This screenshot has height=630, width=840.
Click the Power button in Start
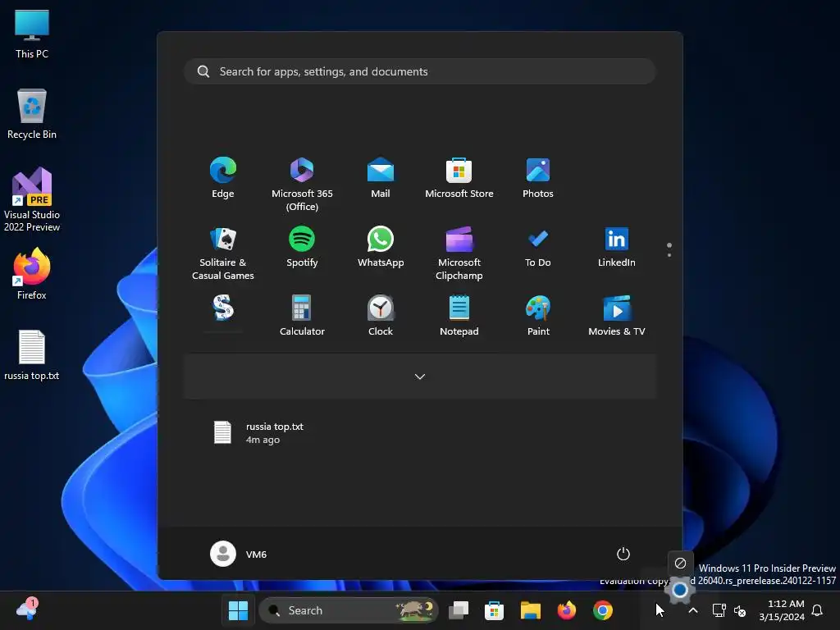pos(623,554)
